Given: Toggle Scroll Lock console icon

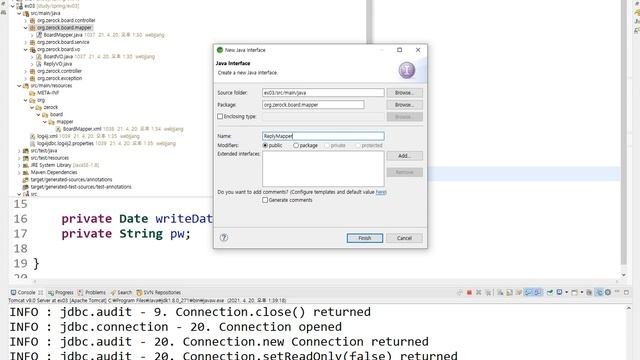Looking at the screenshot, I should [509, 292].
